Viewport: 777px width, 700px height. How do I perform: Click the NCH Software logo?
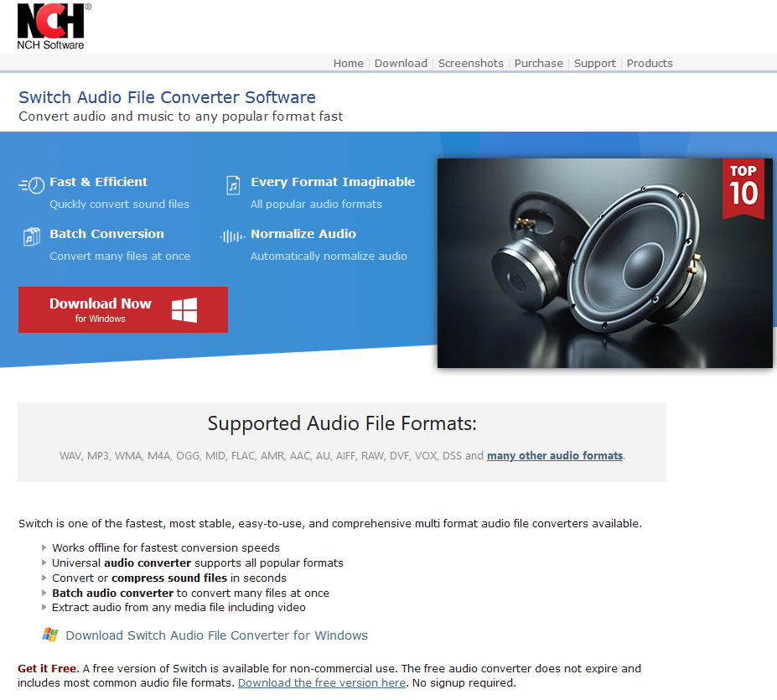click(54, 26)
